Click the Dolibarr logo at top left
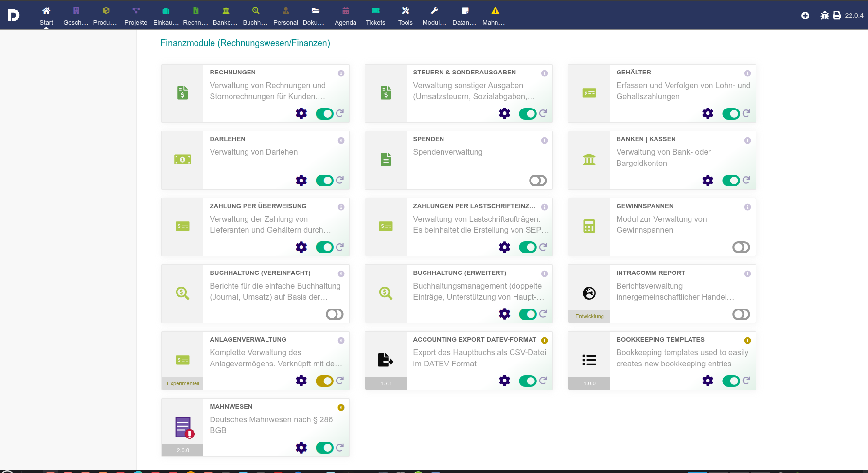 coord(14,16)
